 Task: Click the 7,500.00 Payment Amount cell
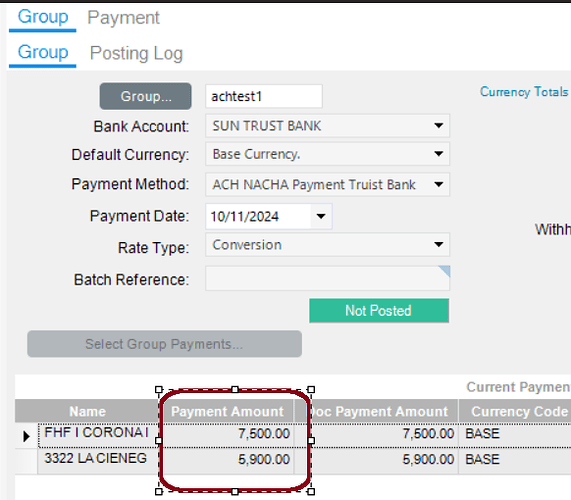tap(227, 435)
